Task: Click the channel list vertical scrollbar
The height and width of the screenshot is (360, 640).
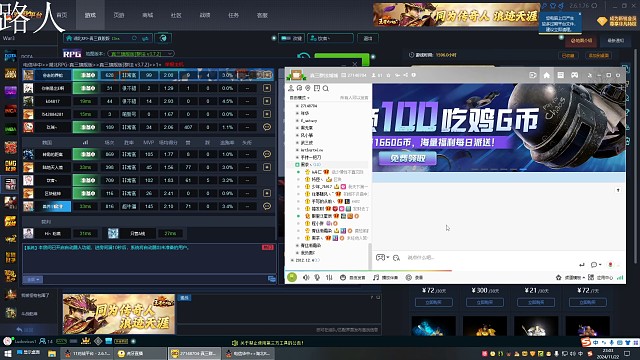Action: click(370, 256)
